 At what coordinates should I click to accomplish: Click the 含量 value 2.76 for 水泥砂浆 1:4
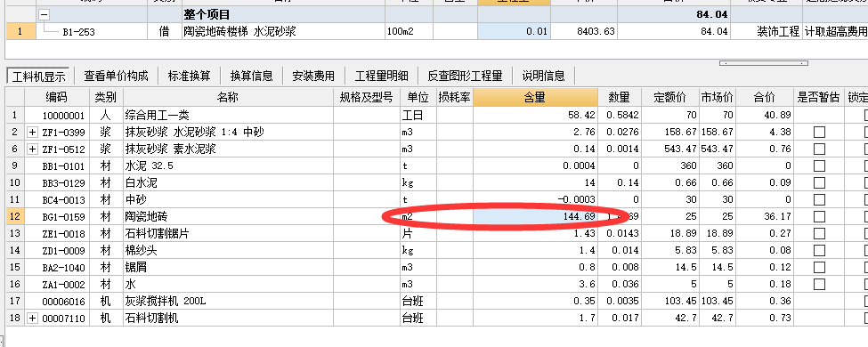point(535,133)
